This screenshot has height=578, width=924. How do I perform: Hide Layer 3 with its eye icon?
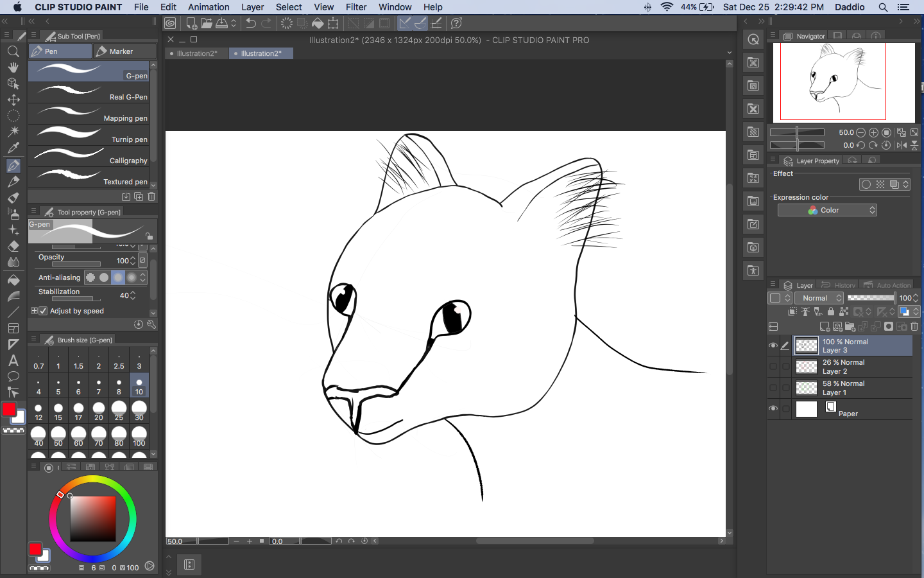(773, 346)
